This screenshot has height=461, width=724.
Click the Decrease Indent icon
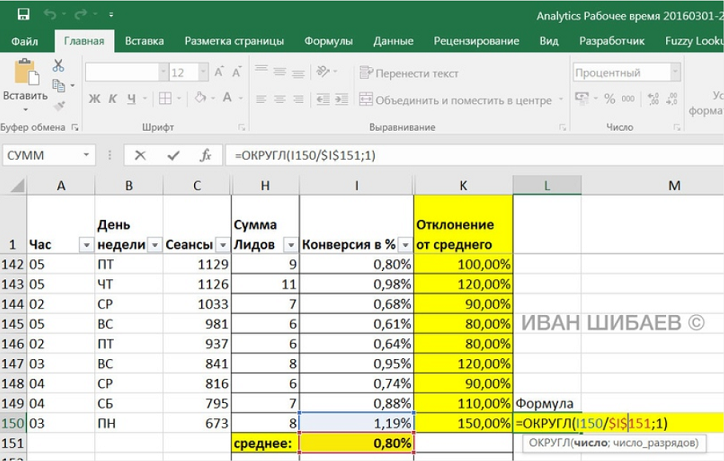323,99
